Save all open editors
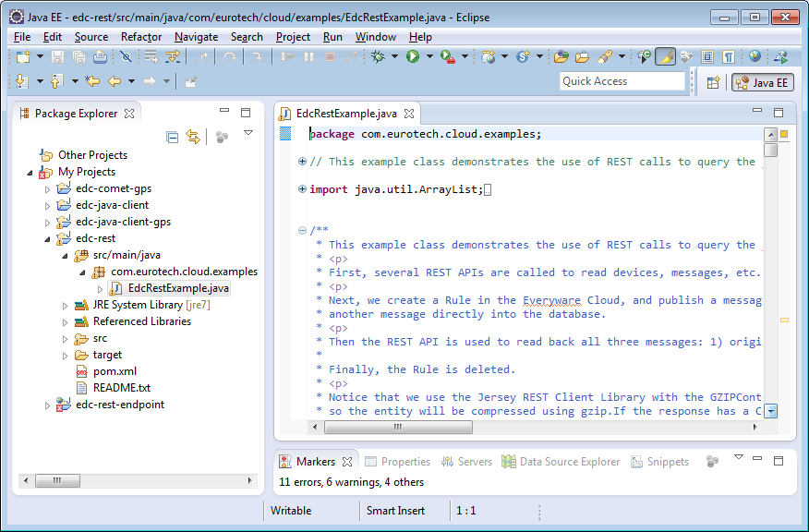809x532 pixels. tap(78, 57)
